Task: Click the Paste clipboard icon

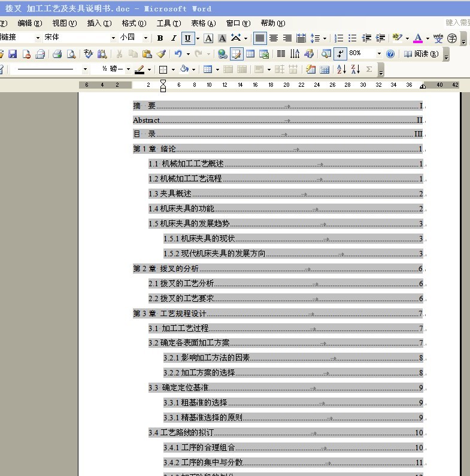Action: 147,54
